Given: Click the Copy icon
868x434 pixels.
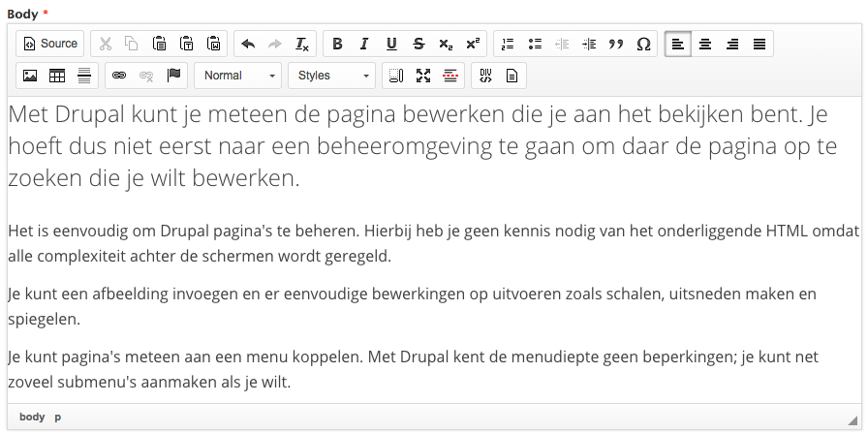Looking at the screenshot, I should point(132,44).
